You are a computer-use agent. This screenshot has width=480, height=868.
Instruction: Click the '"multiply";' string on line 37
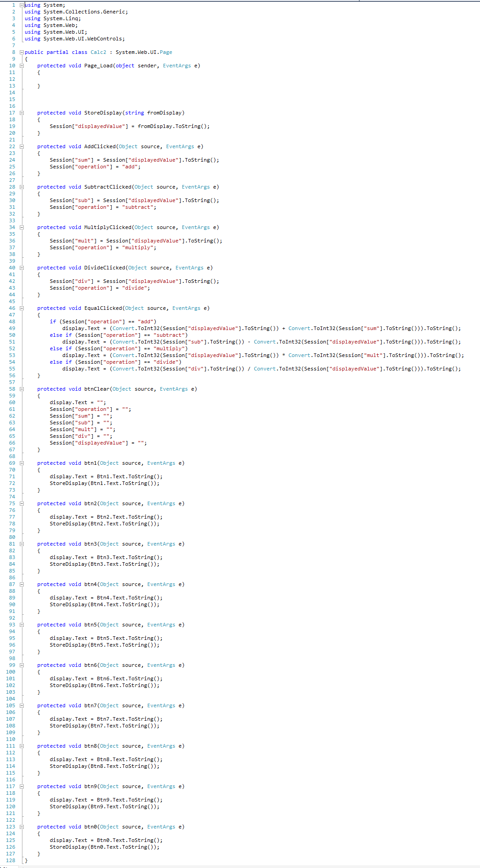tap(139, 247)
